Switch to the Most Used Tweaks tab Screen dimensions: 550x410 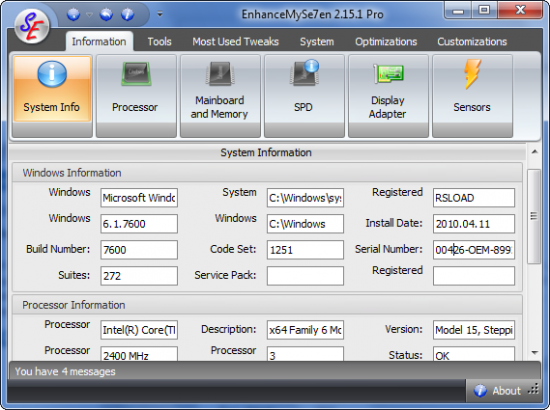click(x=235, y=42)
